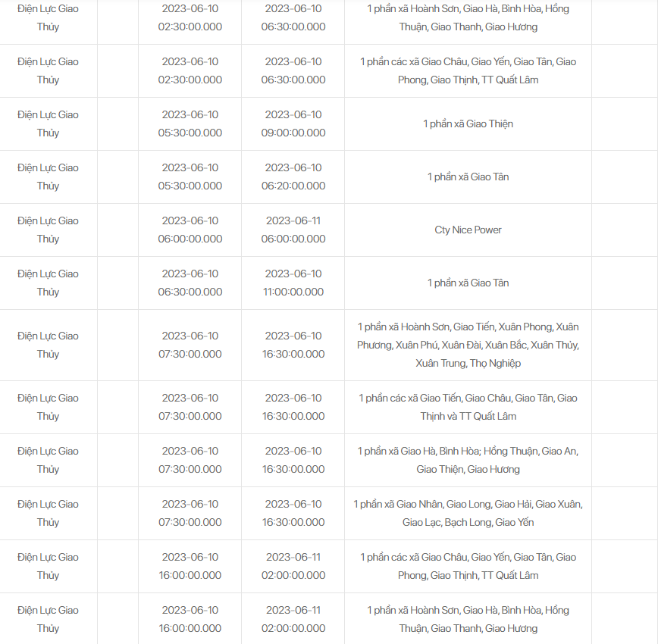This screenshot has width=658, height=644.
Task: Select the start time in the Giao Nhân row
Action: click(190, 514)
